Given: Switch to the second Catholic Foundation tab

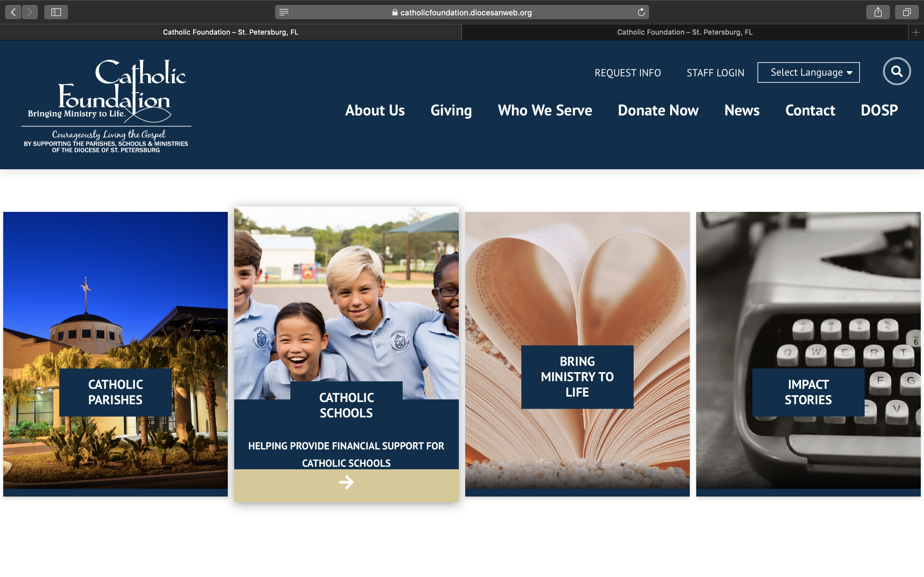Looking at the screenshot, I should coord(684,32).
